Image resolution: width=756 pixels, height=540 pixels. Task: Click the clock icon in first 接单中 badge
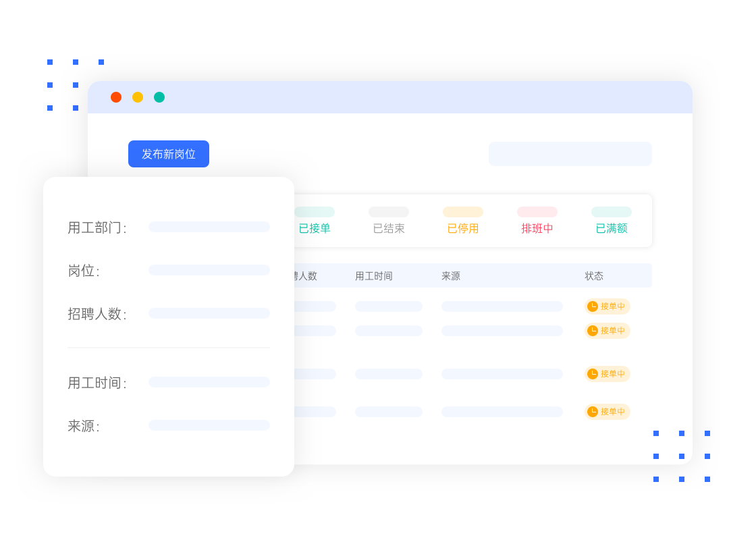[x=593, y=306]
